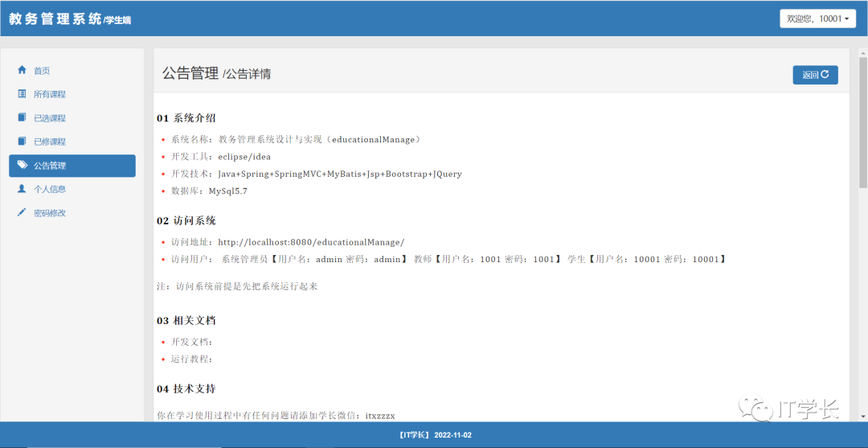Click the book icon beside 已修课程

23,142
